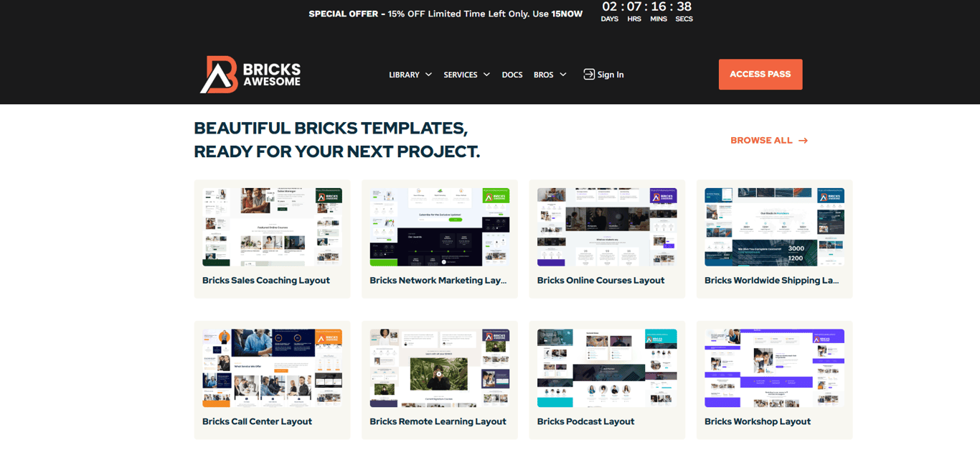The height and width of the screenshot is (463, 980).
Task: Click the Bricks Network Marketing Layout title
Action: (438, 281)
